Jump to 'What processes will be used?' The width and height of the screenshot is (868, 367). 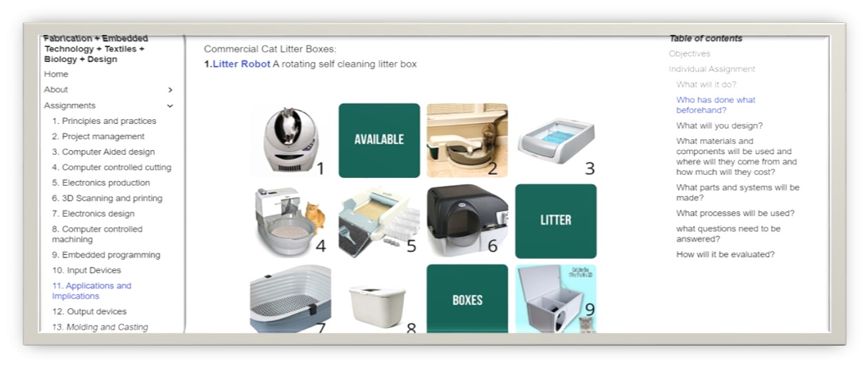pos(735,213)
